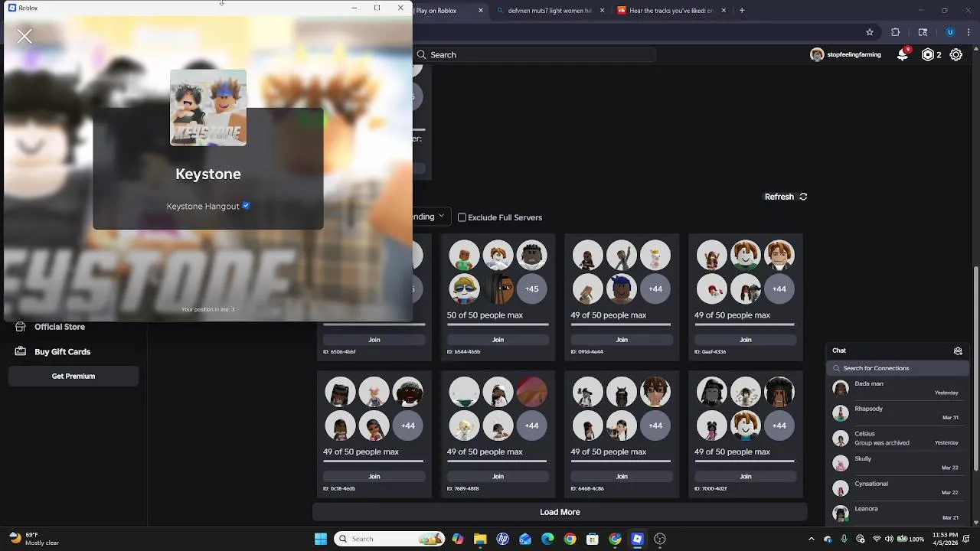
Task: Open File Explorer from the taskbar
Action: click(x=480, y=539)
